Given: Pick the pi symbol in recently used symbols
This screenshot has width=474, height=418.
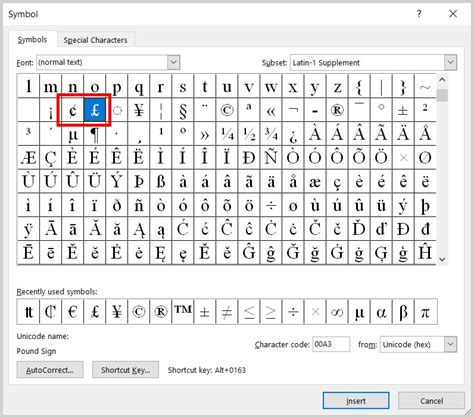Looking at the screenshot, I should pyautogui.click(x=425, y=312).
